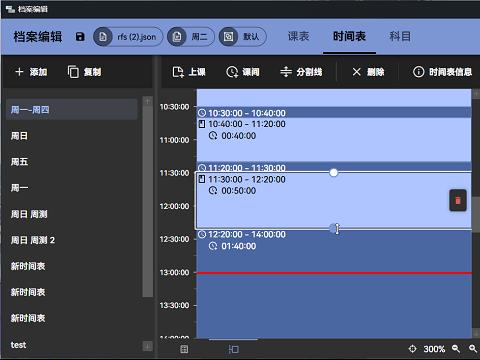The width and height of the screenshot is (480, 360).
Task: Select the 周日 周测 2 timetable
Action: pos(72,240)
